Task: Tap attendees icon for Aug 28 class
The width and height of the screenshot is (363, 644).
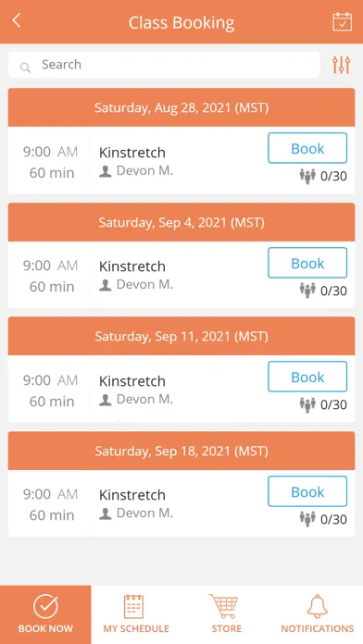Action: [307, 176]
